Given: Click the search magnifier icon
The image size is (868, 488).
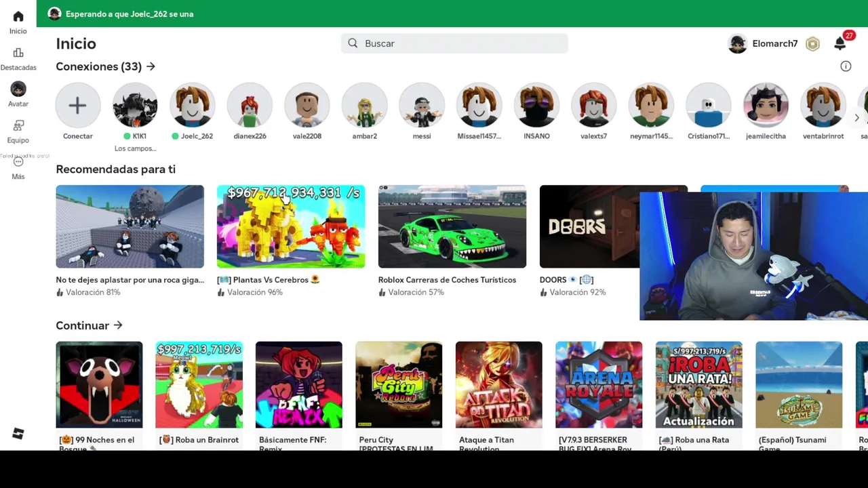Looking at the screenshot, I should (x=353, y=43).
